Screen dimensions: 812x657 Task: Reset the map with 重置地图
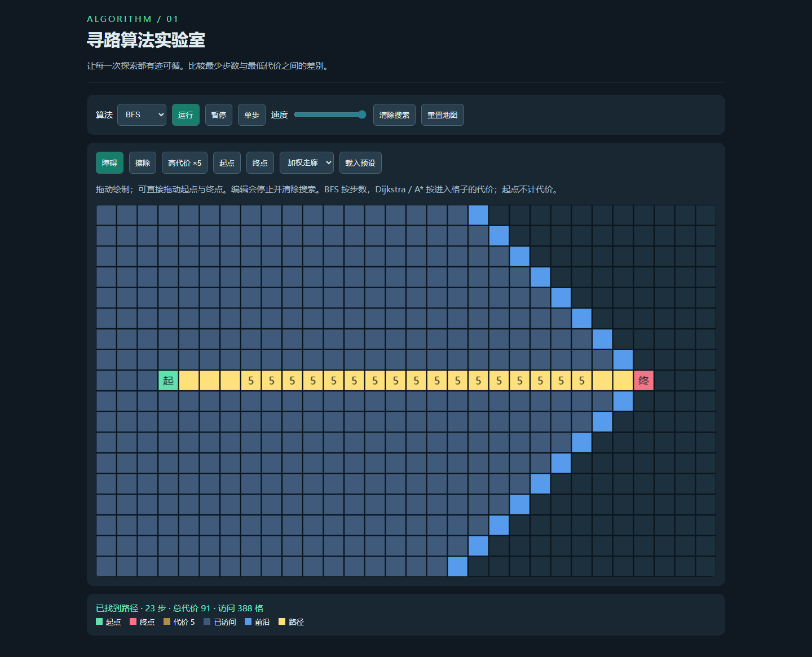[x=443, y=115]
